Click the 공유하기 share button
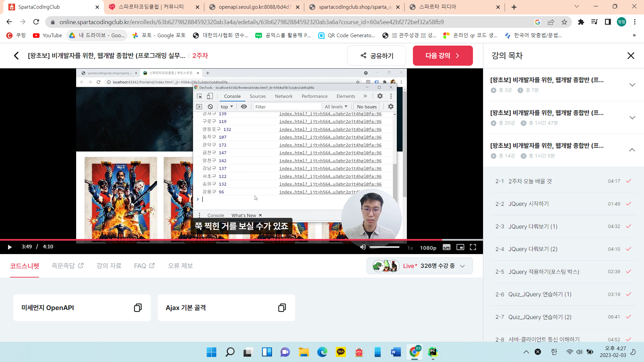Image resolution: width=644 pixels, height=362 pixels. point(377,56)
